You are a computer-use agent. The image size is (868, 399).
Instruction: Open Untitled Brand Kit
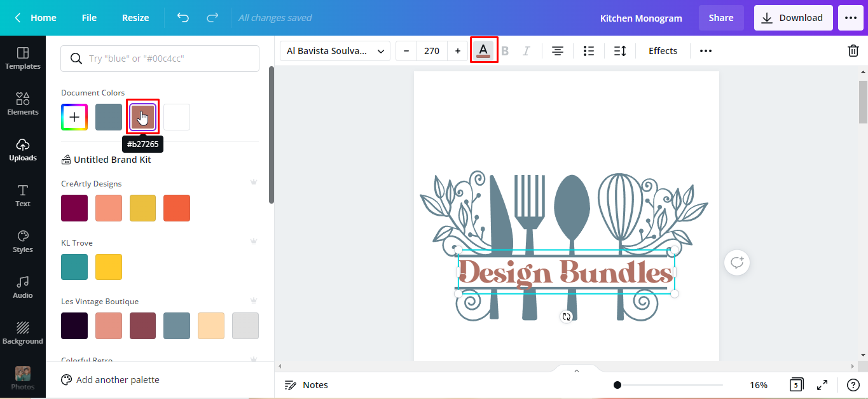pos(106,160)
